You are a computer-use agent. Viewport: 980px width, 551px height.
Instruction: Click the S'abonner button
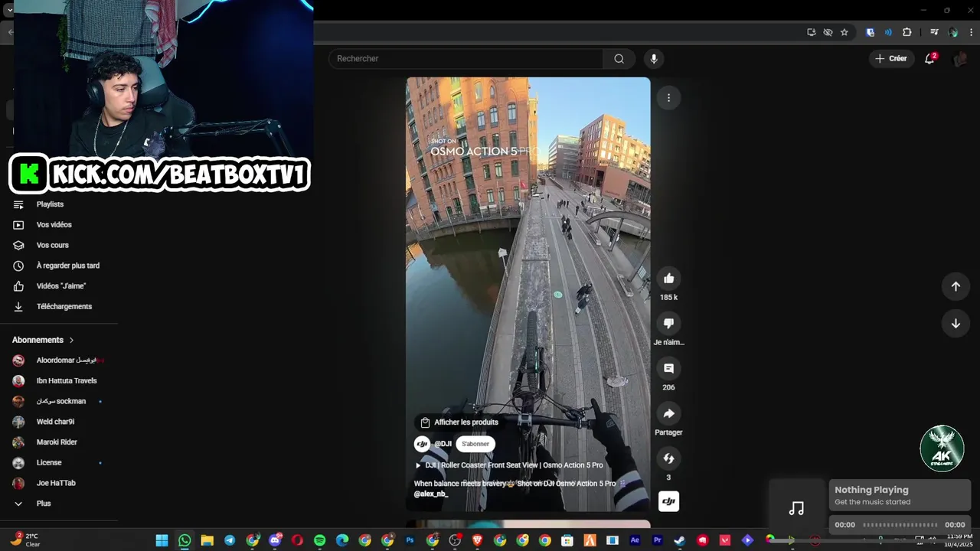(475, 444)
